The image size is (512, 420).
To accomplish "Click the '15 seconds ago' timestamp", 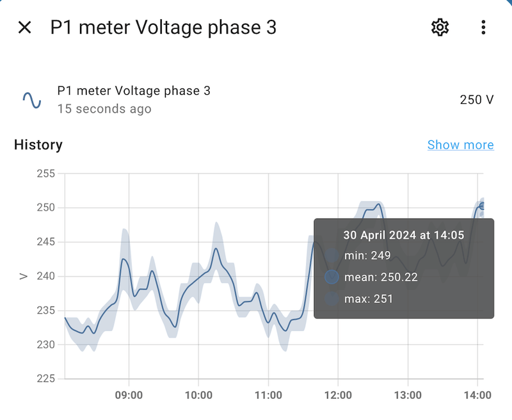I will point(104,109).
